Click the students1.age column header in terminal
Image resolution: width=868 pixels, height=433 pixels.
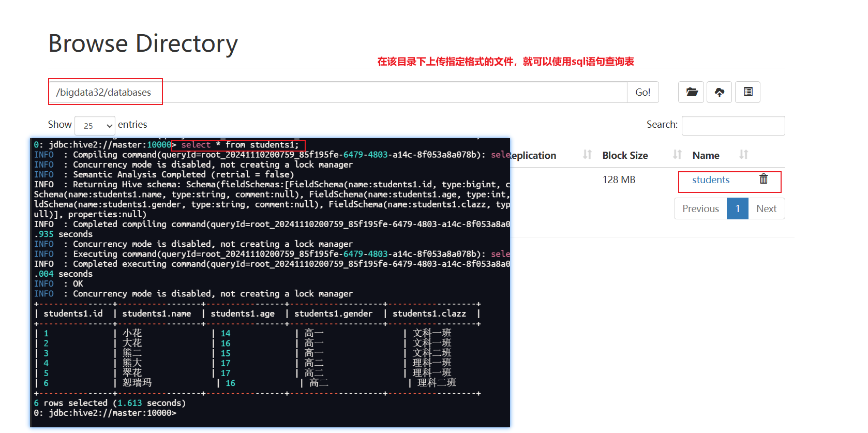[242, 313]
